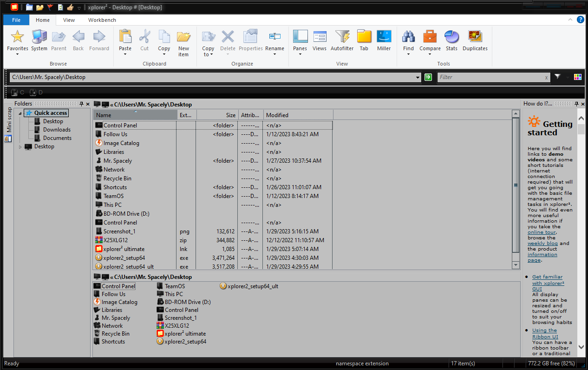588x370 pixels.
Task: Open the weekly blog link
Action: pos(542,243)
